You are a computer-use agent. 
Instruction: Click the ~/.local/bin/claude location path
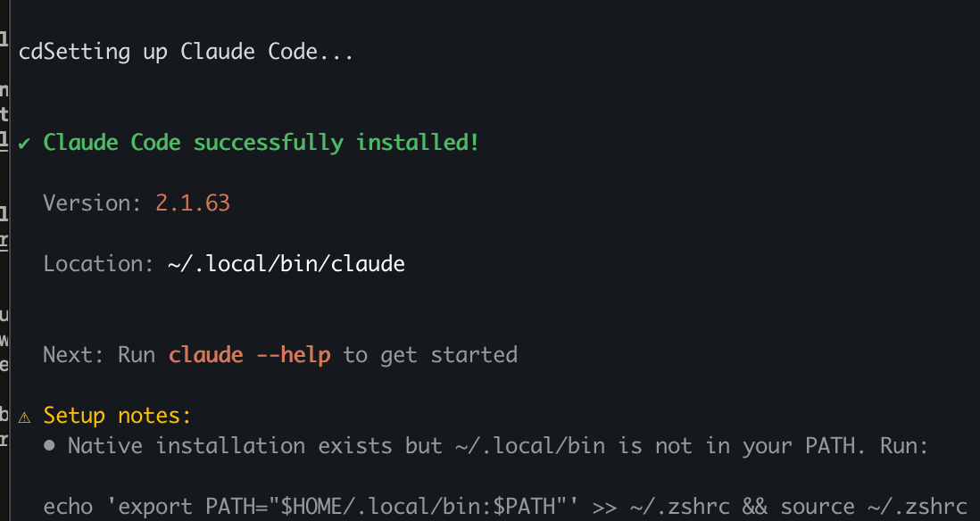click(x=286, y=264)
